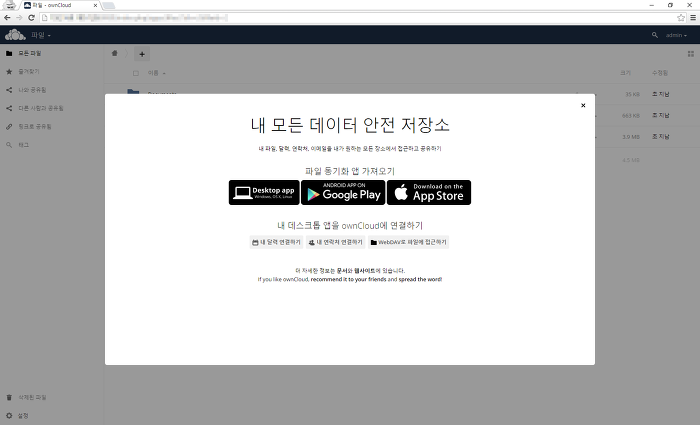Reload the page in browser
Image resolution: width=700 pixels, height=425 pixels.
click(31, 18)
